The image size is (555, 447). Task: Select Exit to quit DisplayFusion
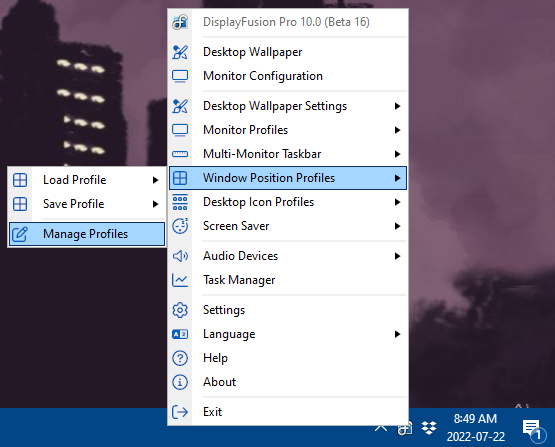pyautogui.click(x=288, y=412)
